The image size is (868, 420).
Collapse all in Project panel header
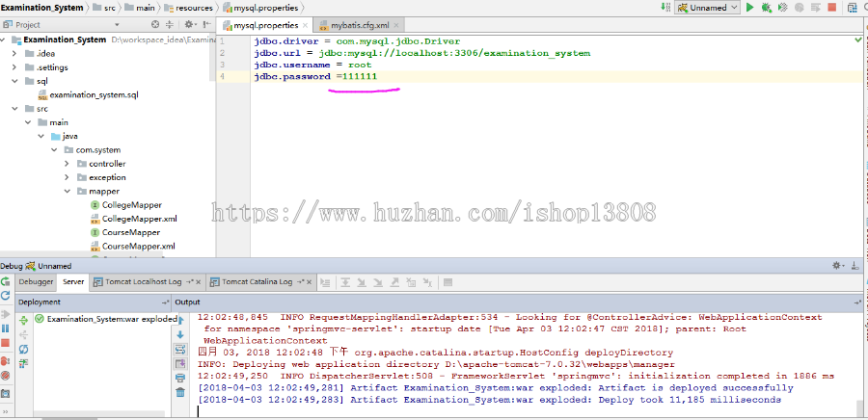[170, 24]
